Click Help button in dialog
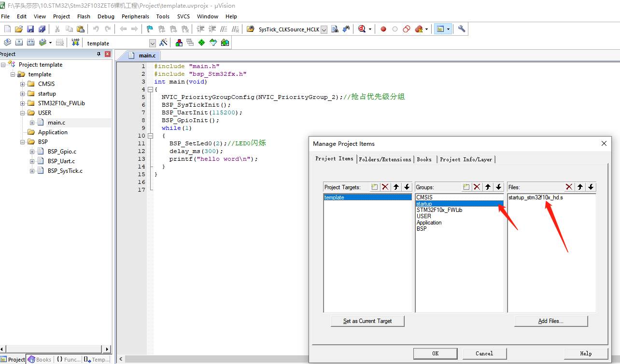This screenshot has width=620, height=364. coord(586,353)
